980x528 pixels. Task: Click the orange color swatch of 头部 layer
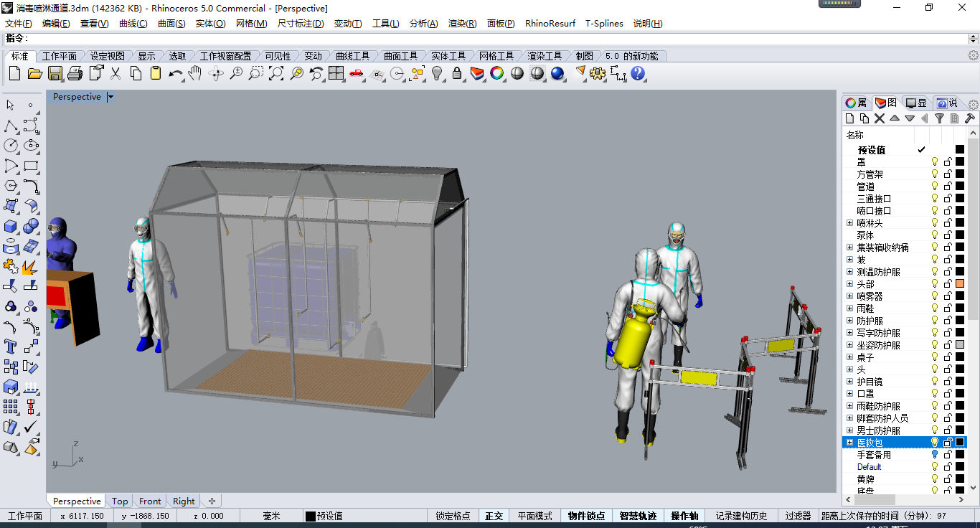coord(960,284)
